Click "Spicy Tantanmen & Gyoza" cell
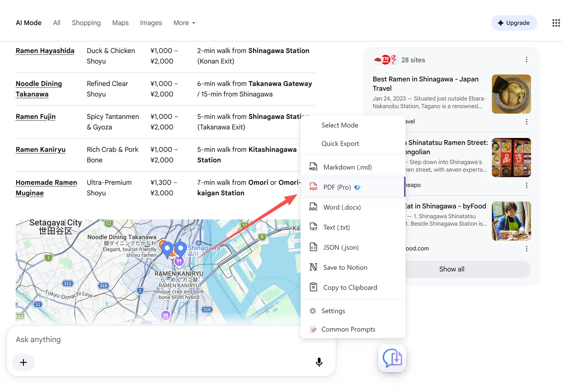The height and width of the screenshot is (392, 562). (x=113, y=122)
